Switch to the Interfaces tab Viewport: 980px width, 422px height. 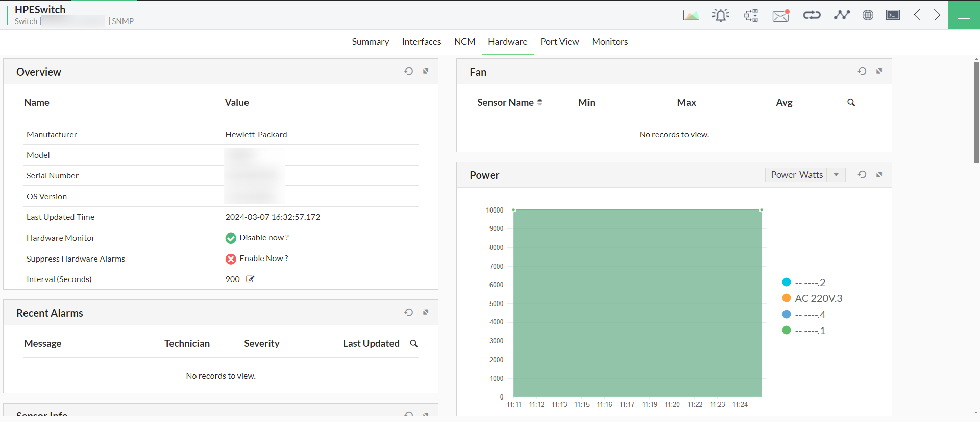(x=421, y=42)
